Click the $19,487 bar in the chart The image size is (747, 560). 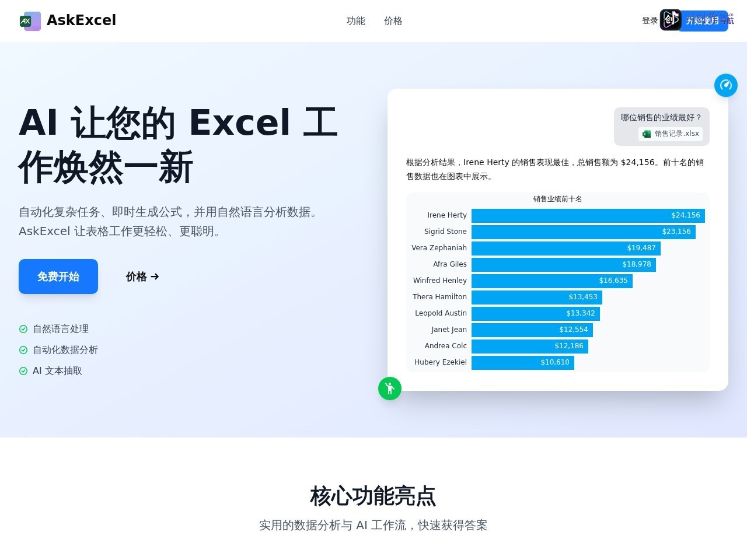(566, 248)
